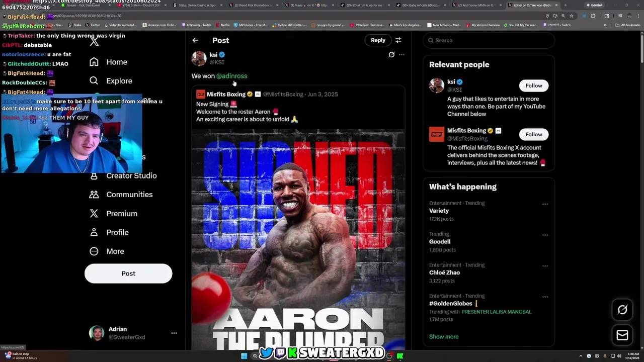Open the floating Grok button
Screen dimensions: 644x362
pos(622,310)
